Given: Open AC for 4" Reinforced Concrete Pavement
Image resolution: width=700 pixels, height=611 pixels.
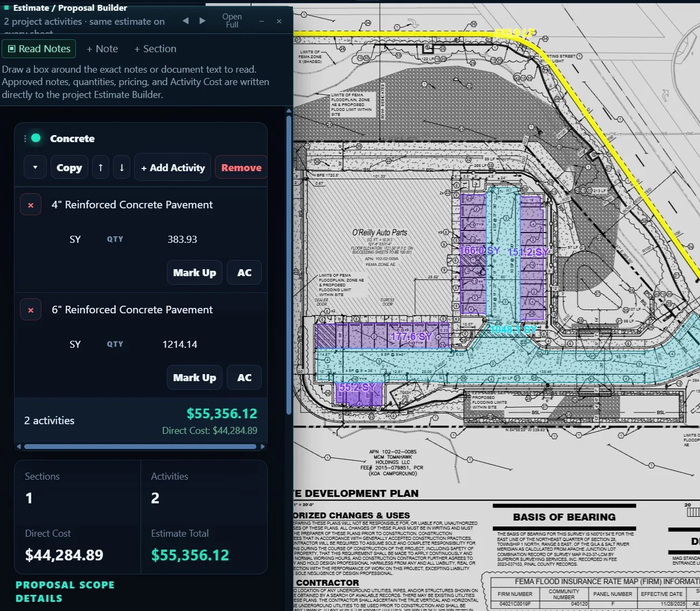Looking at the screenshot, I should click(244, 272).
